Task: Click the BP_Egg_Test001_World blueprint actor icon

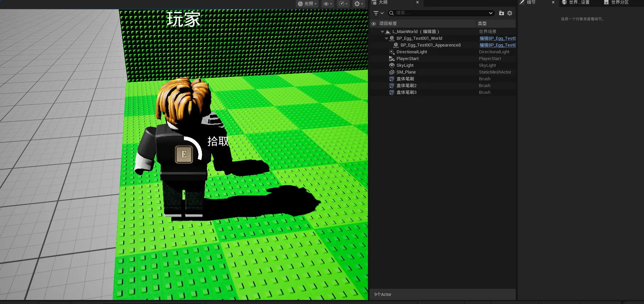Action: click(x=392, y=38)
